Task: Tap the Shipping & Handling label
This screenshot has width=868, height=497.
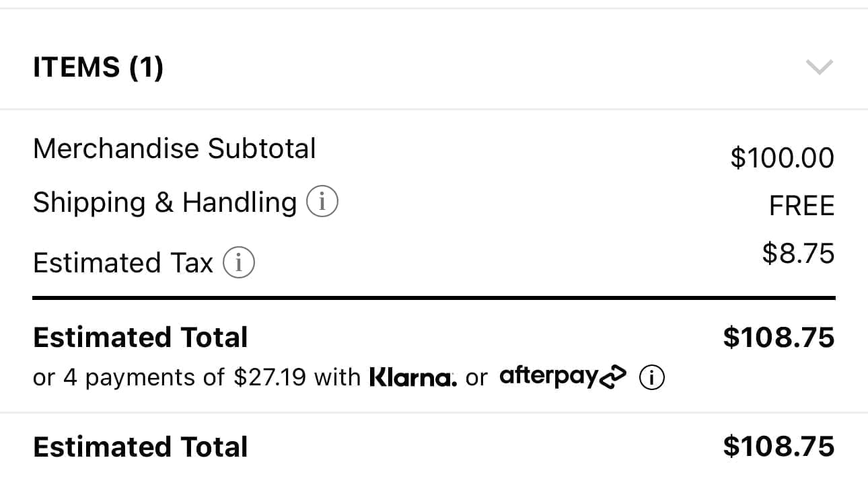Action: (x=165, y=202)
